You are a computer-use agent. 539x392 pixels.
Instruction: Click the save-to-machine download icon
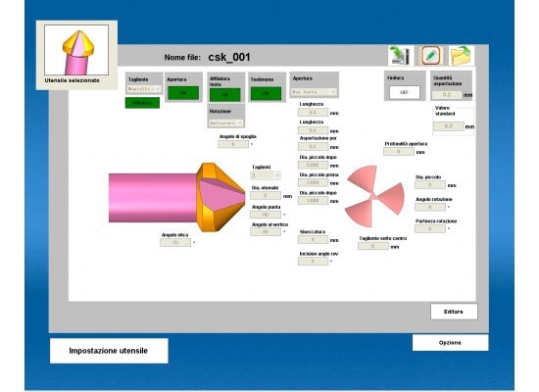pos(401,55)
